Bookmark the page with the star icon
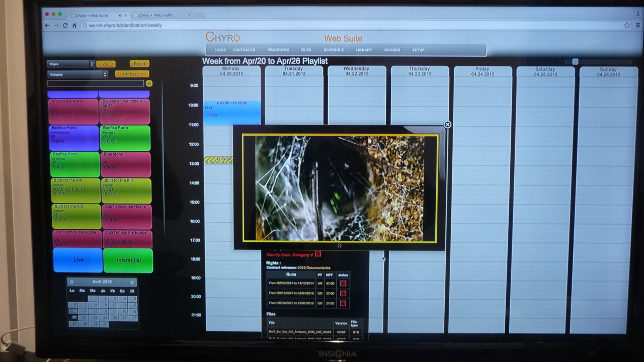 (x=627, y=24)
